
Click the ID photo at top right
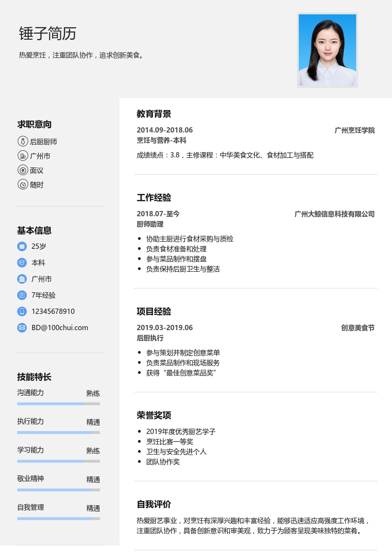(x=327, y=50)
